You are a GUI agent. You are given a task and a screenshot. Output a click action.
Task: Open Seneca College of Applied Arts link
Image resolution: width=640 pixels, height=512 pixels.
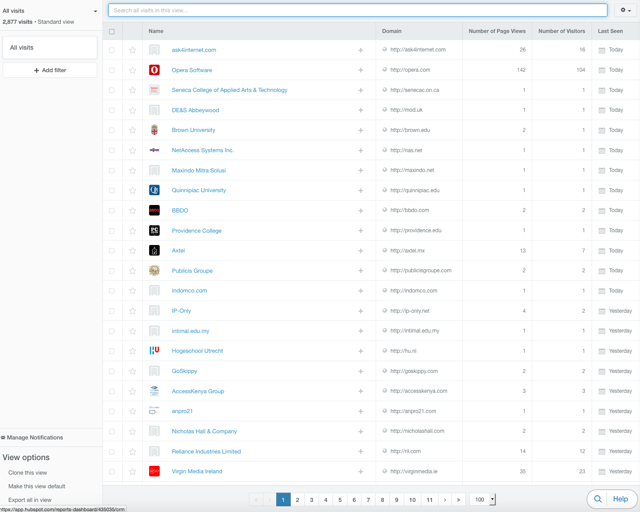coord(229,90)
